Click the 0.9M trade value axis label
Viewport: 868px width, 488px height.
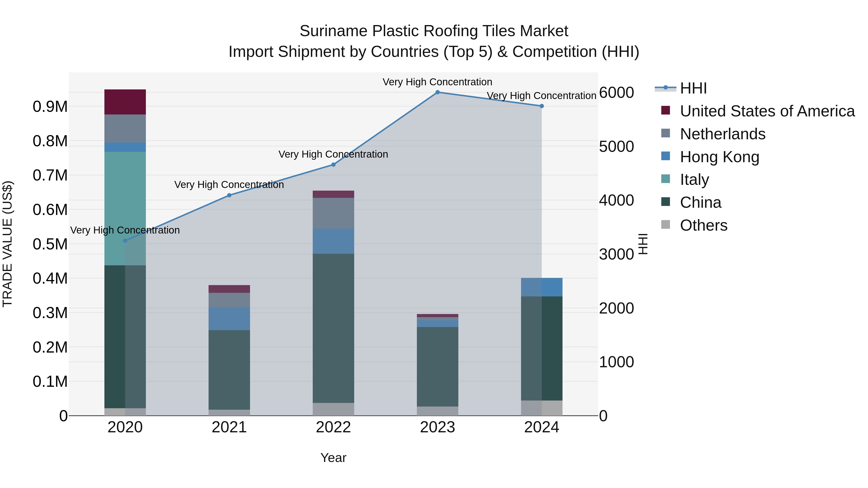(x=50, y=107)
